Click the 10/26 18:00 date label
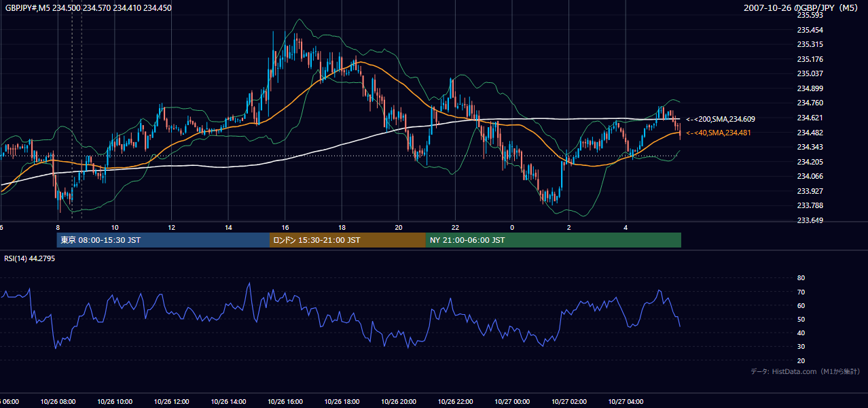The height and width of the screenshot is (408, 868). pyautogui.click(x=342, y=402)
